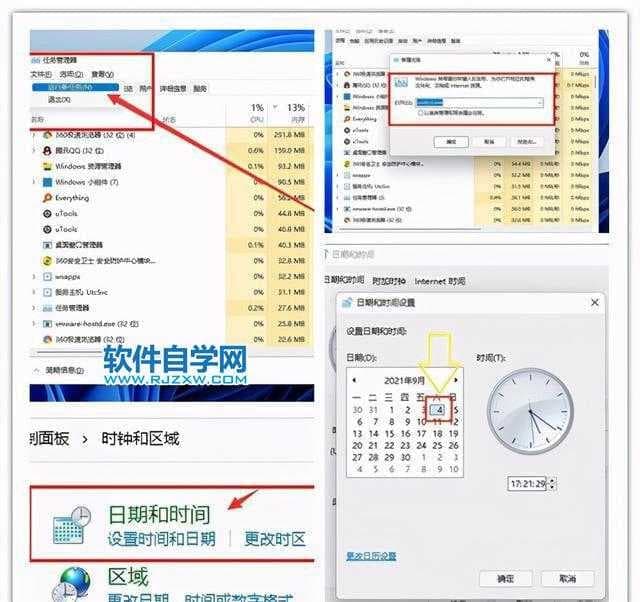The width and height of the screenshot is (640, 602).
Task: Select the QQ penguin icon using 159.0 MB
Action: [x=47, y=151]
